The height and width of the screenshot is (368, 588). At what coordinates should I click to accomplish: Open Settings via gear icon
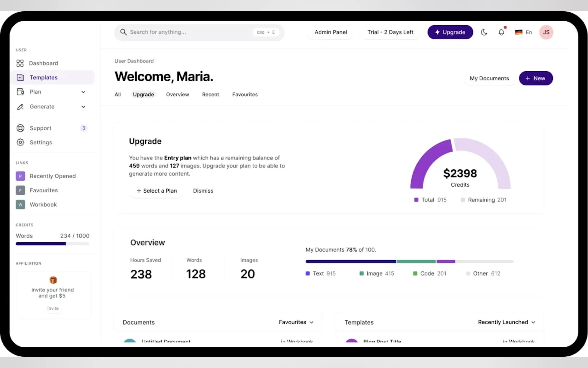(x=20, y=142)
